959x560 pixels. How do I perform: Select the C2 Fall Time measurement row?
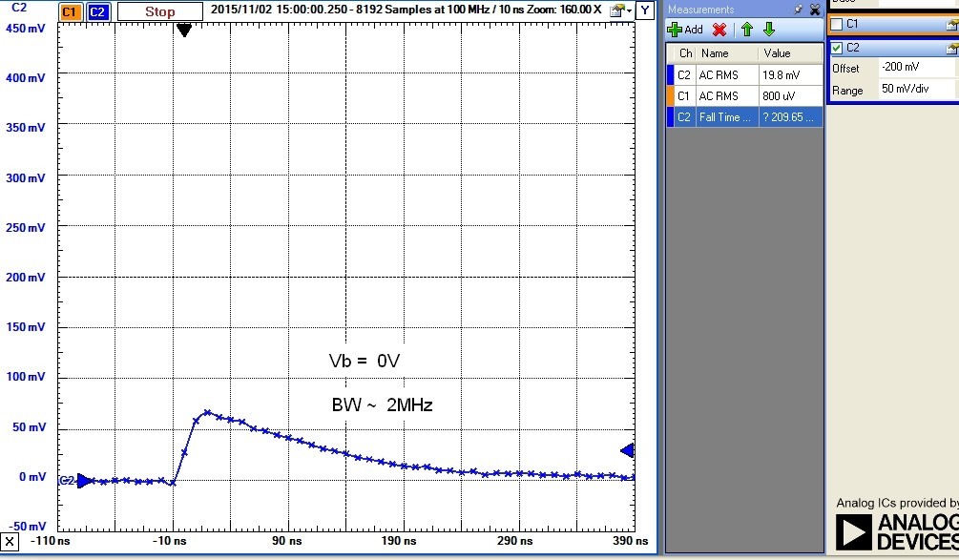744,116
